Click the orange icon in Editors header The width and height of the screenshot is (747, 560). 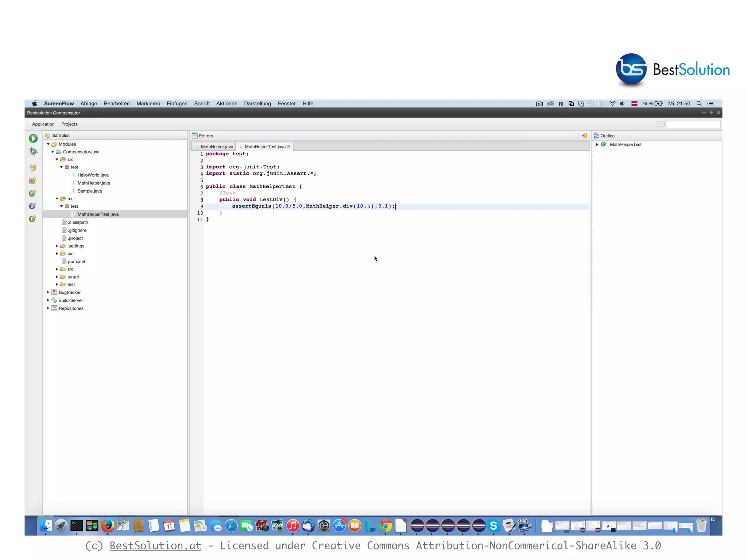tap(584, 136)
